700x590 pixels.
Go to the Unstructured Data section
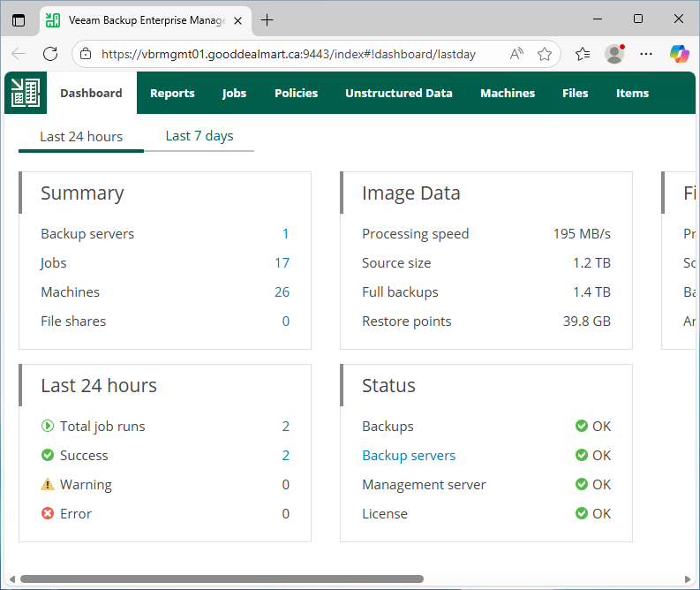point(398,93)
